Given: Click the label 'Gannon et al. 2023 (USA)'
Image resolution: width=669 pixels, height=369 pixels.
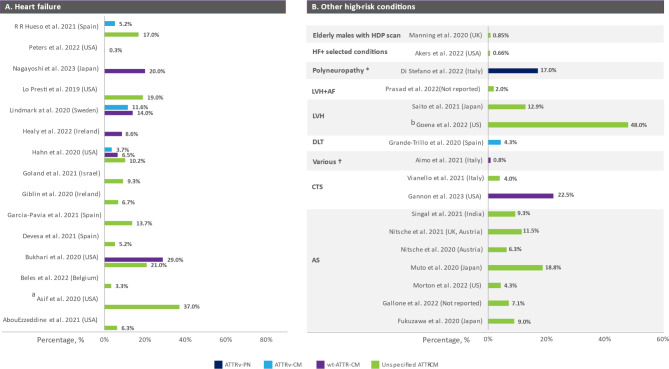Looking at the screenshot, I should [445, 196].
